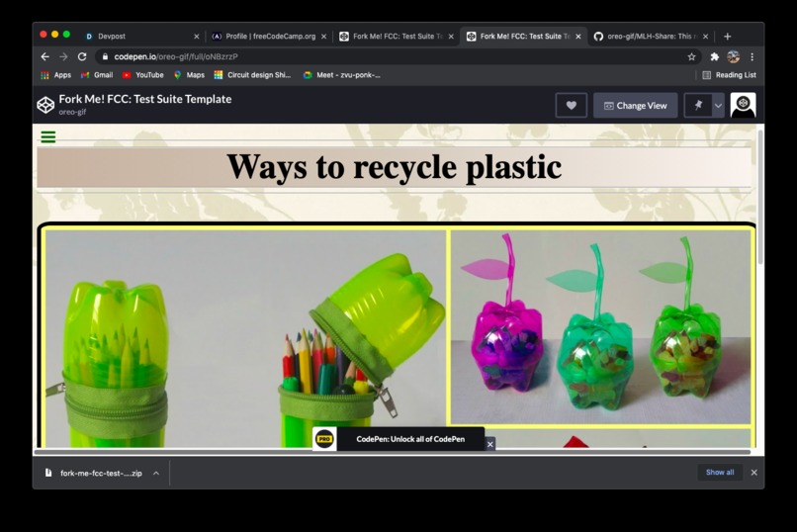Click the pencil case bottle image
The image size is (797, 532).
tap(245, 338)
